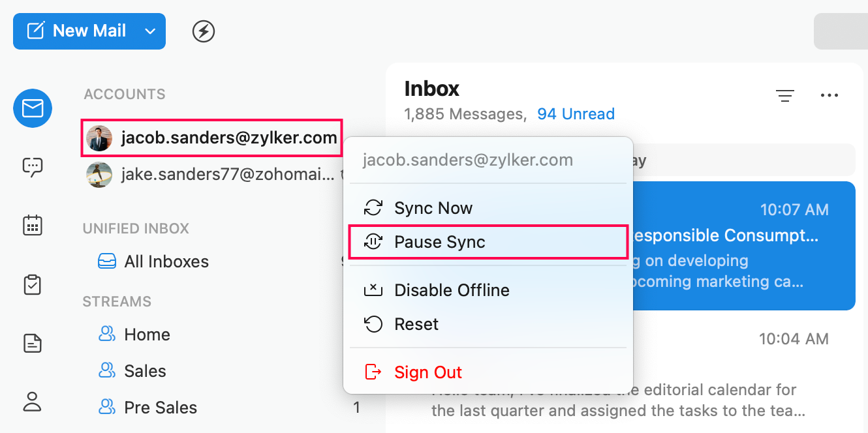Open the Notes icon in sidebar
The height and width of the screenshot is (433, 868).
33,343
